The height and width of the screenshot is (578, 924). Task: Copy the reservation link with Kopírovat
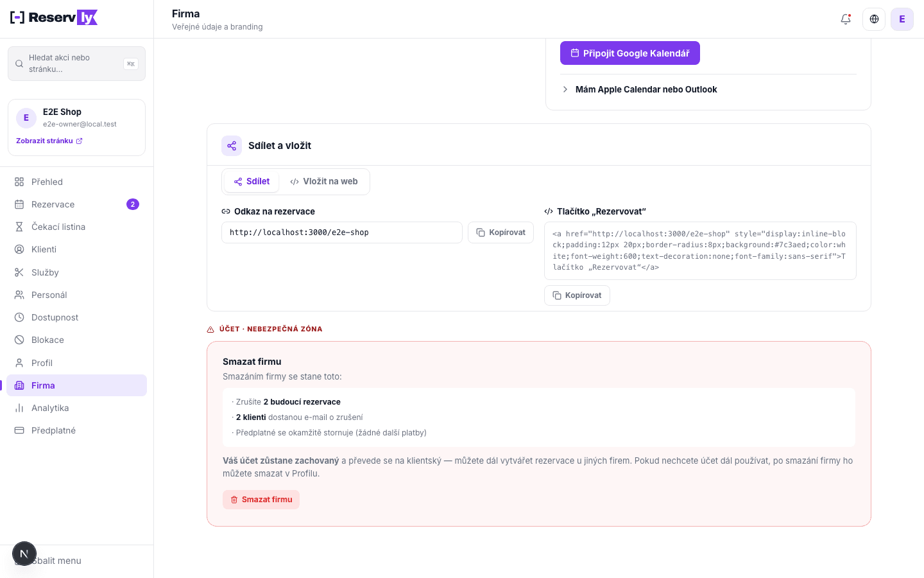(x=501, y=232)
